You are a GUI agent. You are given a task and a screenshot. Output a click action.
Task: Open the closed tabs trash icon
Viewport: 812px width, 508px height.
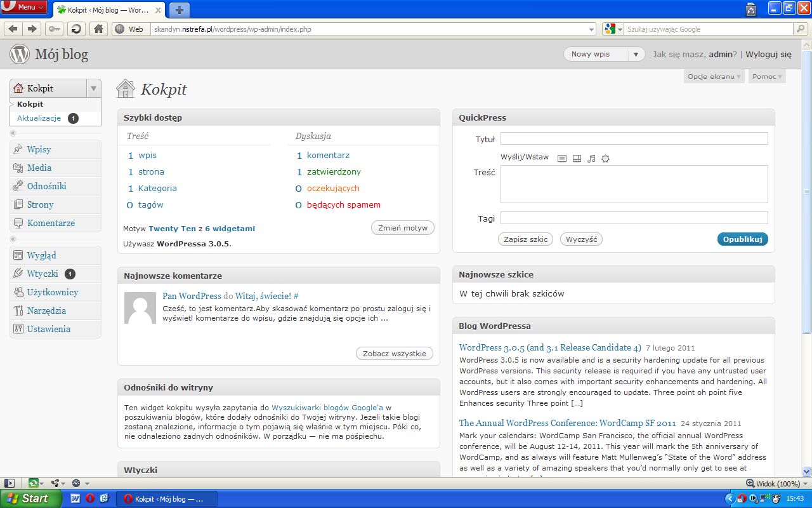coord(751,9)
